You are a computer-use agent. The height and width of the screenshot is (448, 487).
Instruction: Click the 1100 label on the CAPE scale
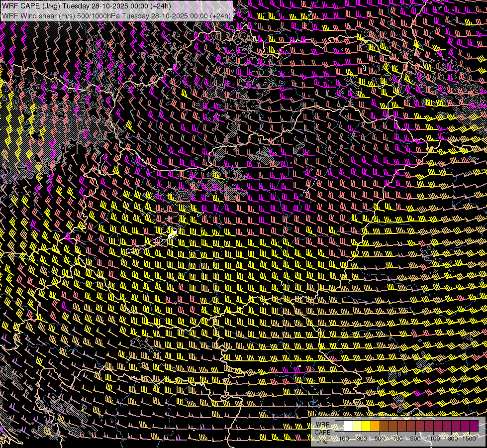433,439
